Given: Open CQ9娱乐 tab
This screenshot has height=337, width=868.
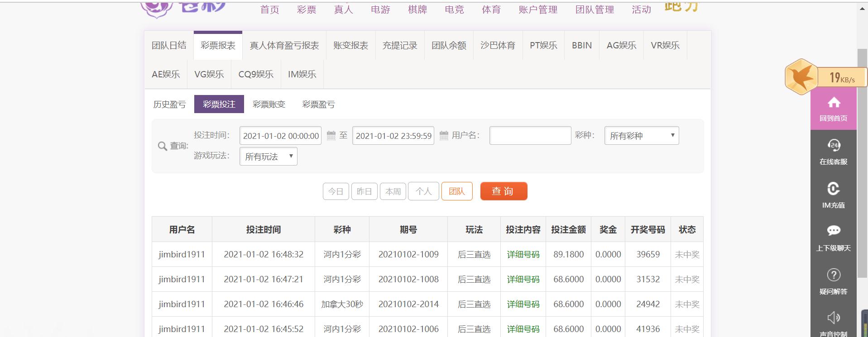Looking at the screenshot, I should click(x=256, y=74).
